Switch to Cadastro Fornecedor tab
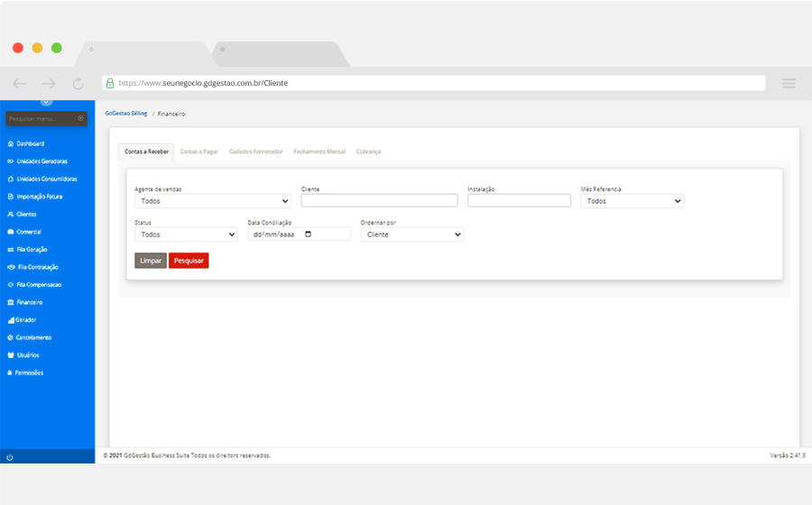This screenshot has height=505, width=812. [256, 151]
